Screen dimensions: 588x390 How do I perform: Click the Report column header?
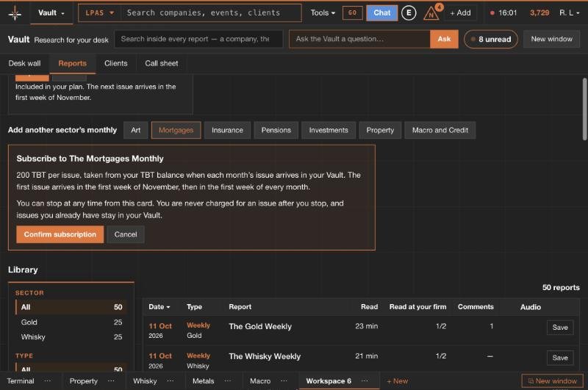[240, 307]
